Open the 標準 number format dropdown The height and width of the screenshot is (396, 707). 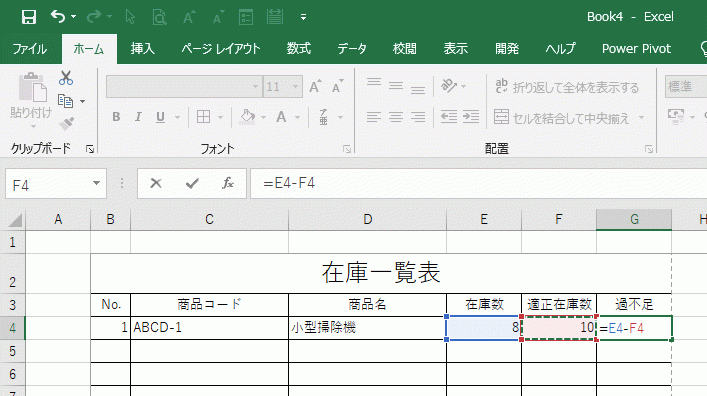[686, 87]
